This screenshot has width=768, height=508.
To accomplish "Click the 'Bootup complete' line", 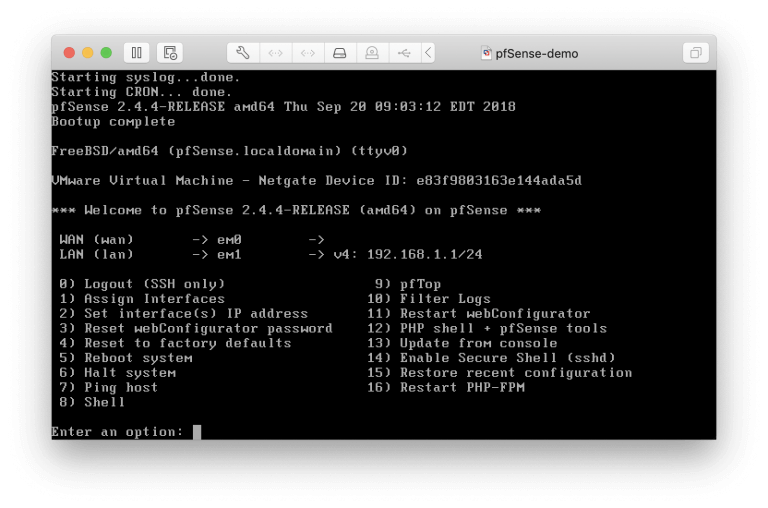I will click(113, 121).
